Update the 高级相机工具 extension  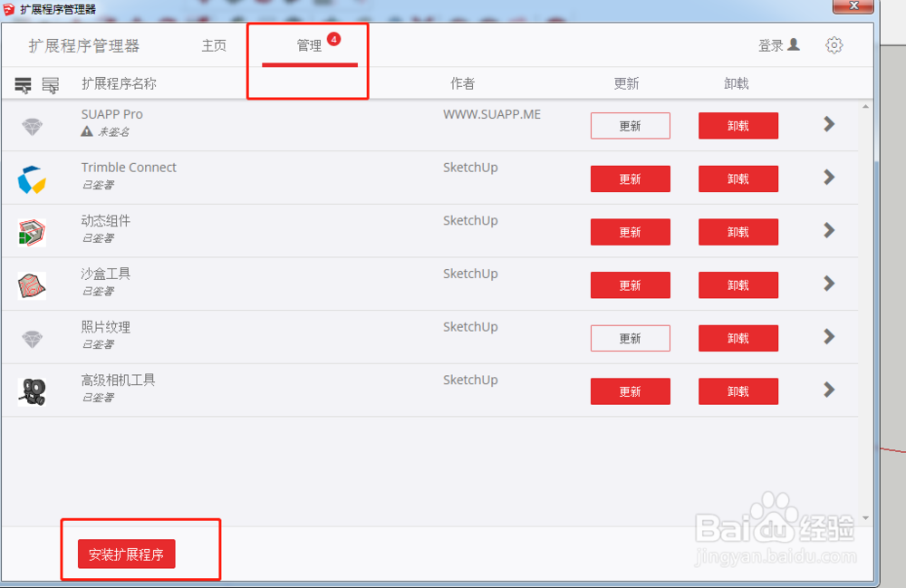tap(631, 391)
